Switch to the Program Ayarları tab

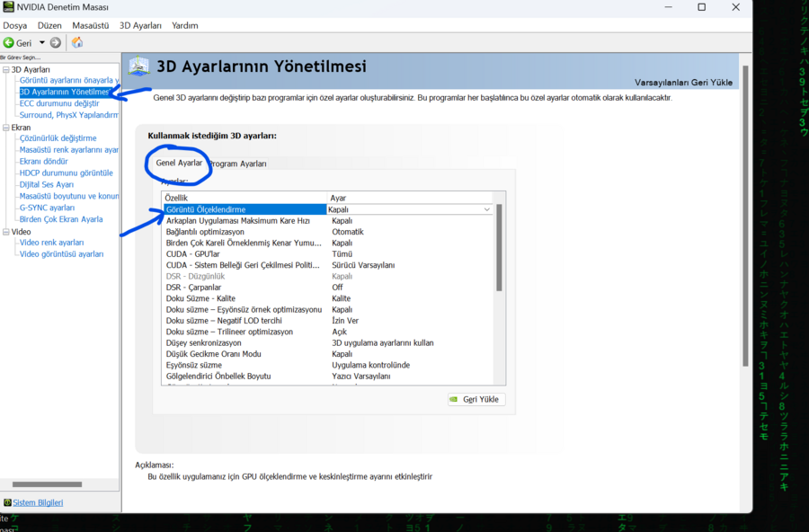[x=238, y=164]
